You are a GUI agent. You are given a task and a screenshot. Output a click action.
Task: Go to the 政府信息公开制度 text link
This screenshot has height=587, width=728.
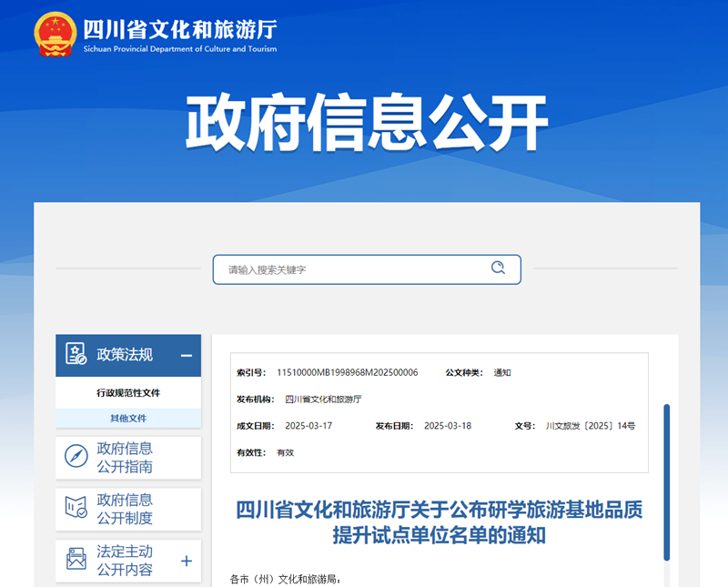(x=125, y=509)
